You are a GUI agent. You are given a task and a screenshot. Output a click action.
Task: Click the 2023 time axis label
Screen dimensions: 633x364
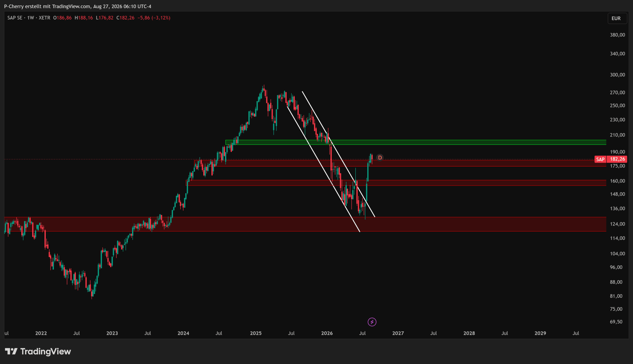pyautogui.click(x=112, y=333)
